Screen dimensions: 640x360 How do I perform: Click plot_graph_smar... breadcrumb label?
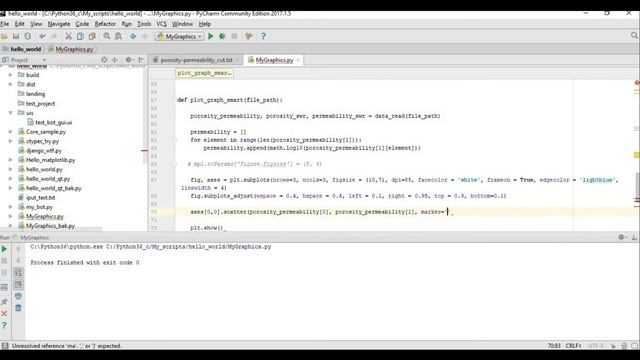(204, 73)
